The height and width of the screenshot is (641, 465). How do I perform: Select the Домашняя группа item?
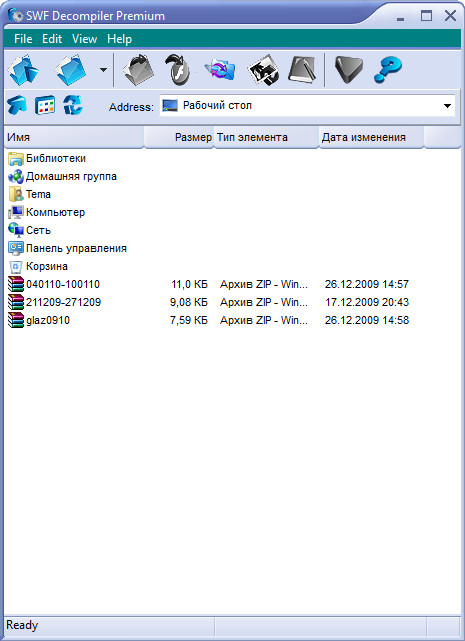click(71, 176)
